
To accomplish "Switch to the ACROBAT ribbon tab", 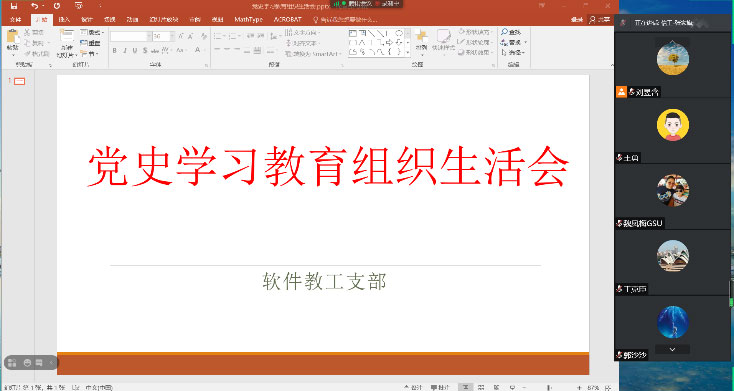I will 287,20.
